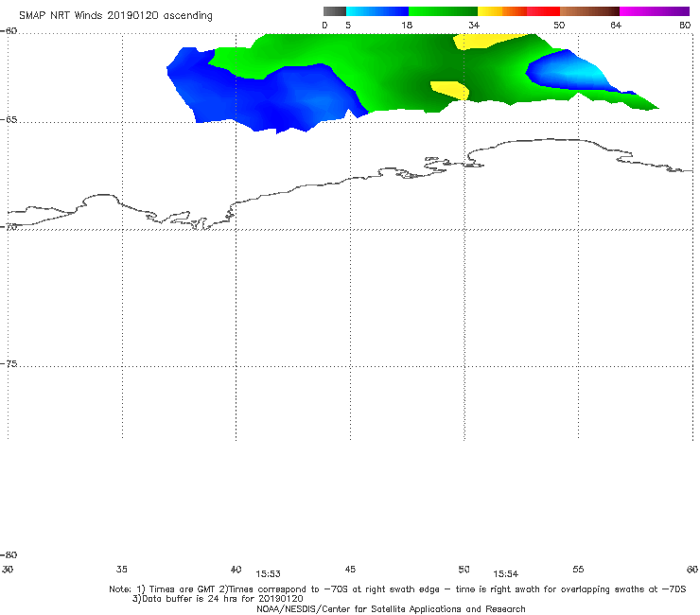700x615 pixels.
Task: Click the '50' longitude axis label at bottom
Action: tap(464, 569)
